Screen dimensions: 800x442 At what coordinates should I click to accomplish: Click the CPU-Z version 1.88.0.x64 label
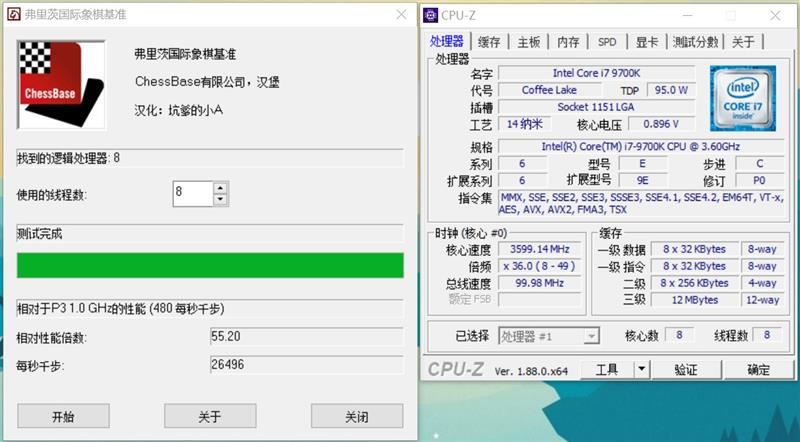(531, 371)
